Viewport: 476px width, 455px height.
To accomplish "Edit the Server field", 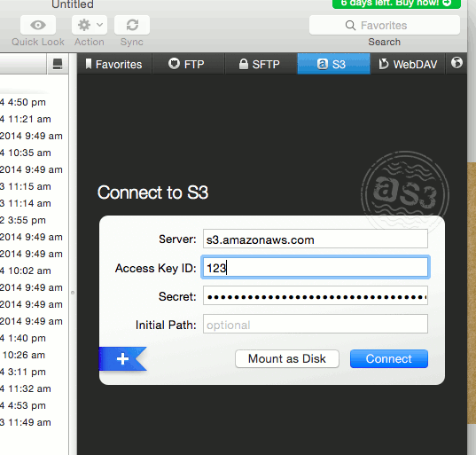I will coord(316,239).
